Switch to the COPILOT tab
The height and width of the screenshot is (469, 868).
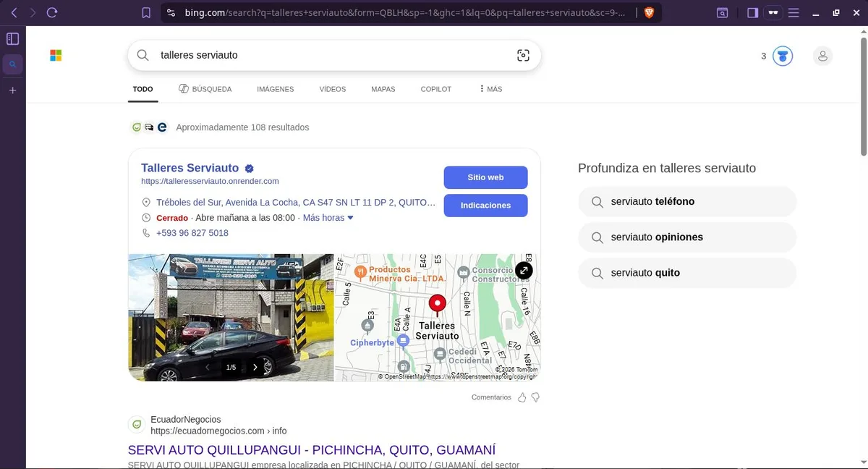436,89
